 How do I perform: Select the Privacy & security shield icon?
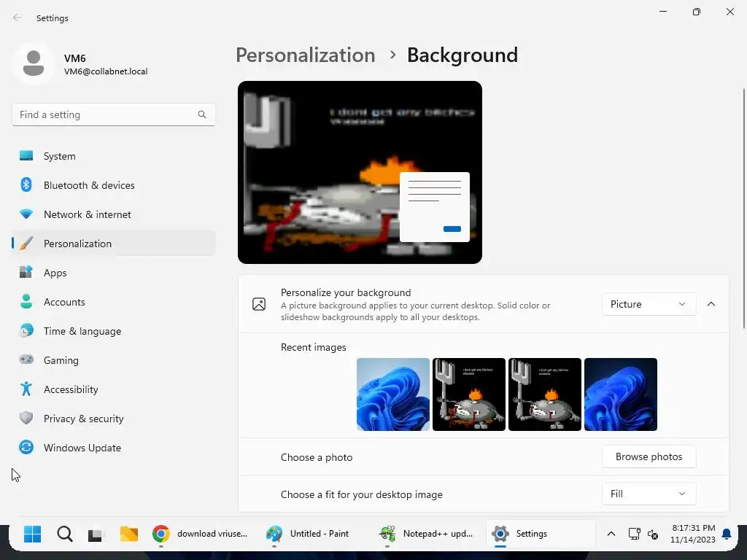(26, 418)
